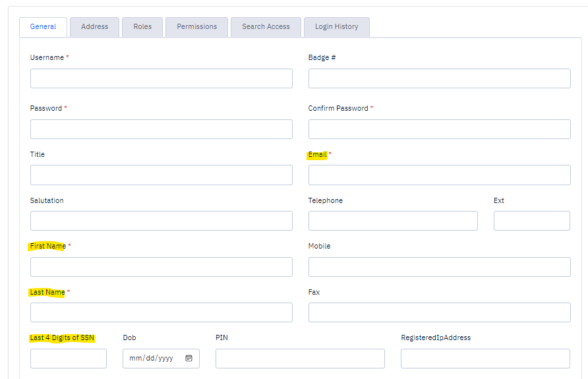Click the RegisteredIpAddress input field
Viewport: 588px width, 379px height.
coord(485,359)
